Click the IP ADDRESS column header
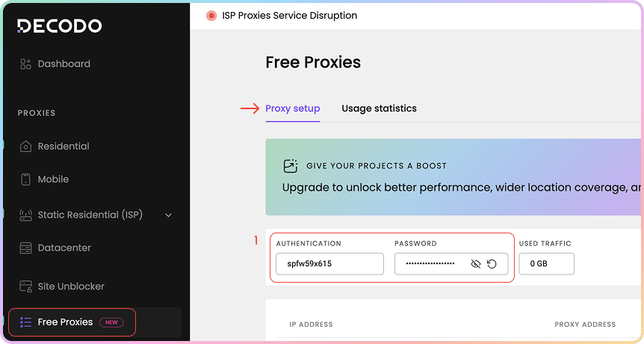Screen dimensions: 644x344 pyautogui.click(x=311, y=325)
